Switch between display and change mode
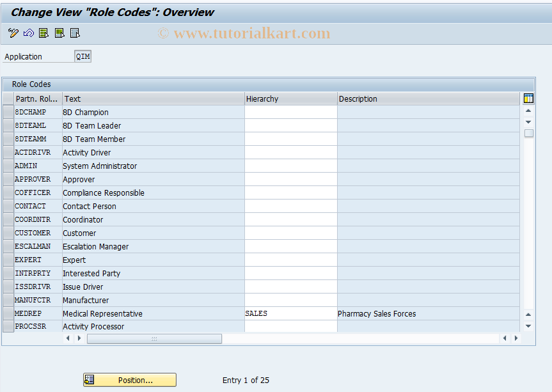Image resolution: width=552 pixels, height=392 pixels. point(13,33)
